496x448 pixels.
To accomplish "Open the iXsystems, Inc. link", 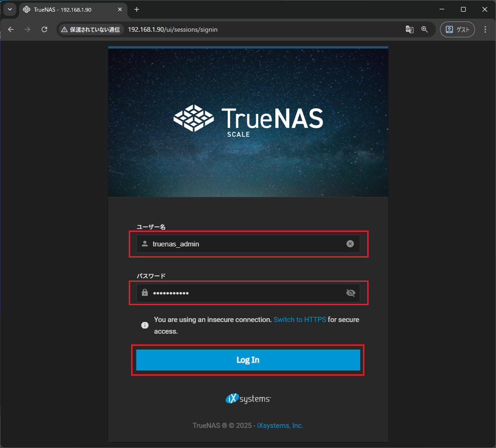I will [x=280, y=426].
